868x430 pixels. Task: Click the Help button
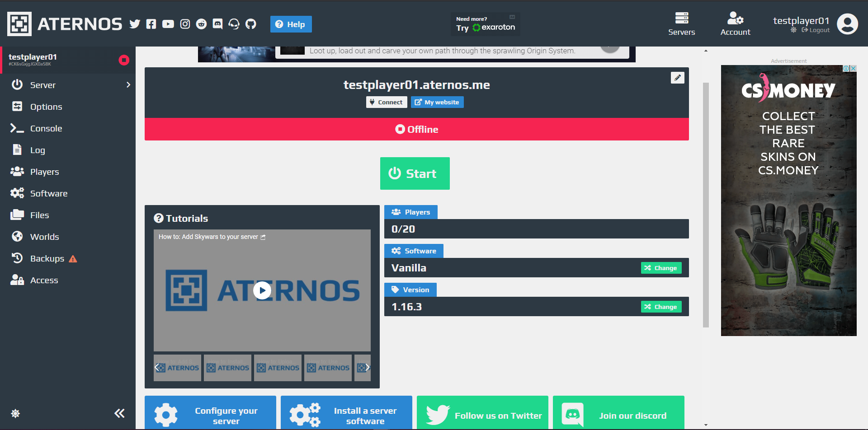point(291,24)
